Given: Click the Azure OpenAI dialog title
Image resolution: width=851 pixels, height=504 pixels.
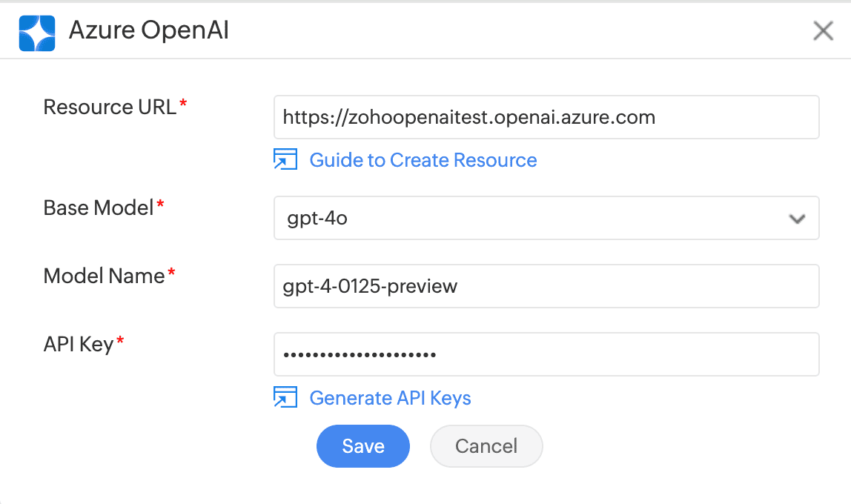Looking at the screenshot, I should tap(148, 32).
